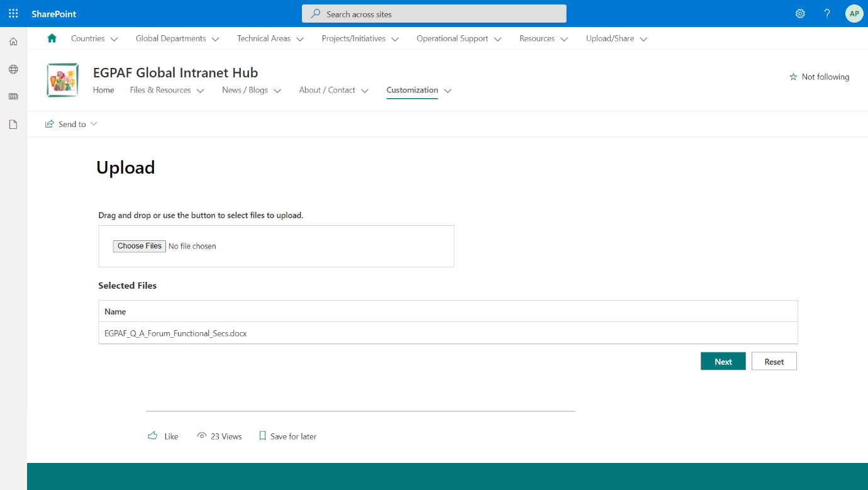Click the 23 Views text
Screen dimensions: 868x490
[x=226, y=436]
